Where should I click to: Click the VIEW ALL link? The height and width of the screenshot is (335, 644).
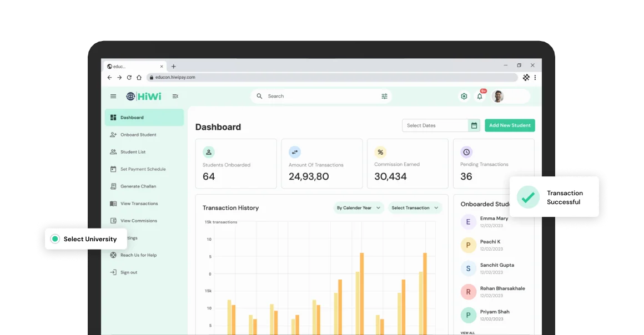[467, 333]
